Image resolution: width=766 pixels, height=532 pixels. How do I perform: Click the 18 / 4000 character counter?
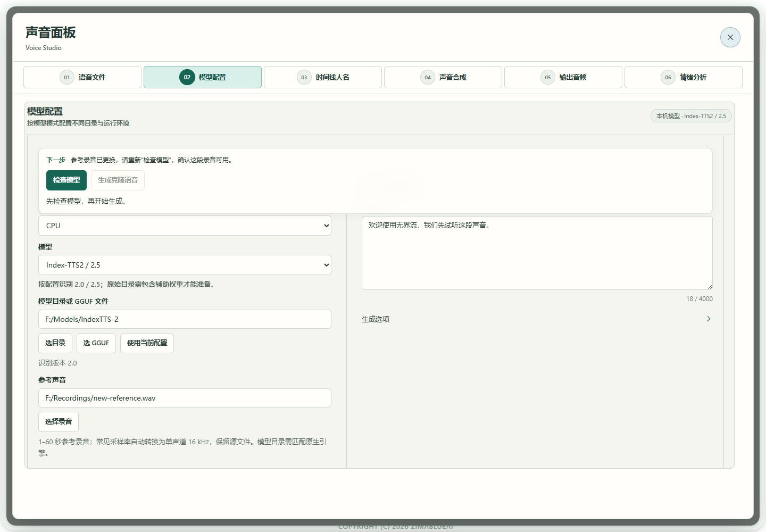coord(700,299)
